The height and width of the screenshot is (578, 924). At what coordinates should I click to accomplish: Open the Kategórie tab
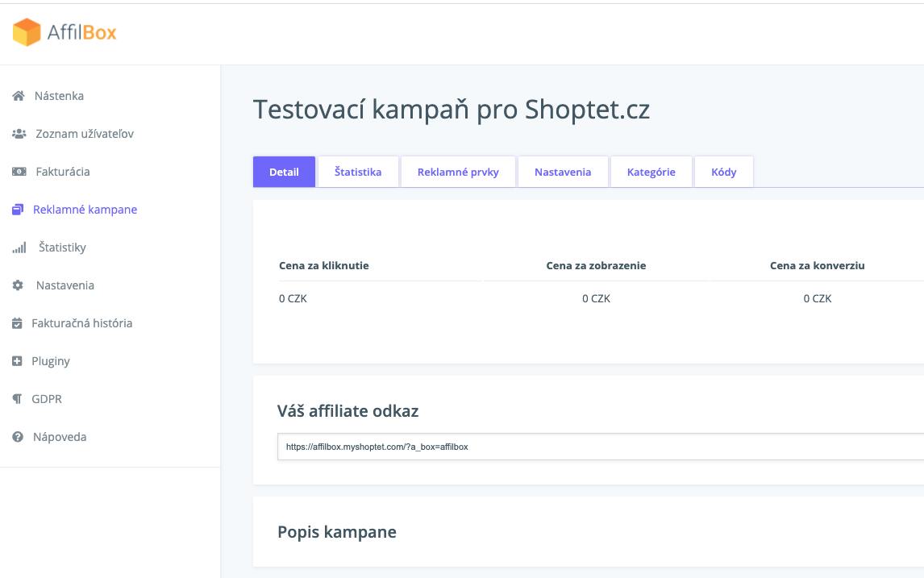pos(651,172)
